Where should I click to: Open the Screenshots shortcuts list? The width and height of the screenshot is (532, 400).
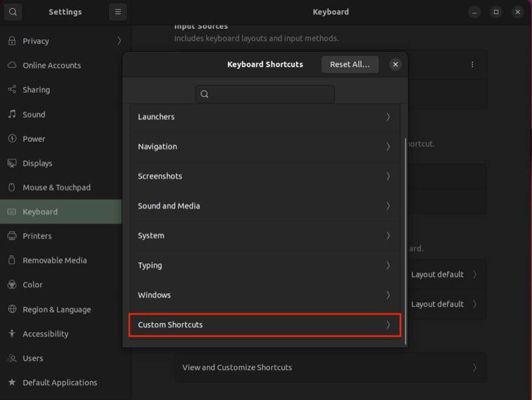point(265,176)
